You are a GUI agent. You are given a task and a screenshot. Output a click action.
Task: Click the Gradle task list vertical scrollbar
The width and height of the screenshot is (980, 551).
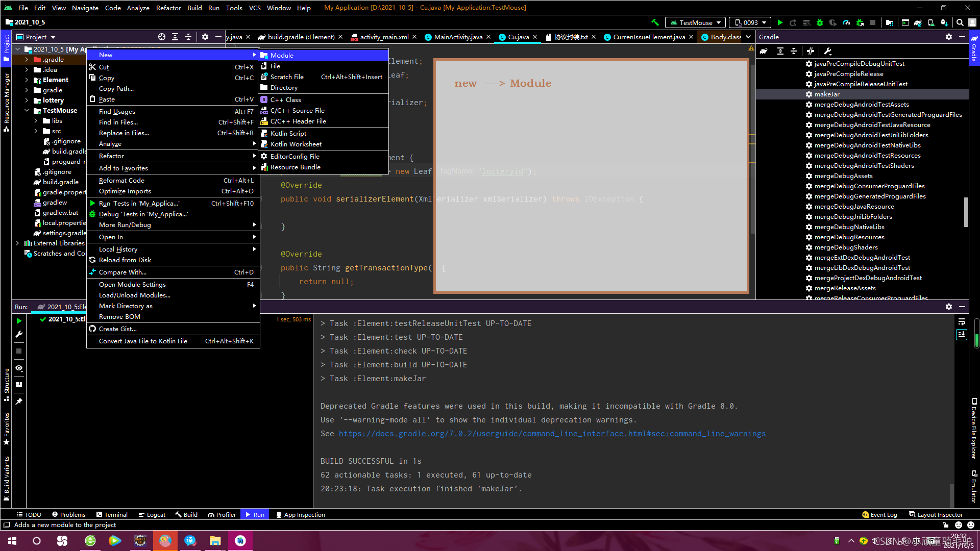point(966,212)
